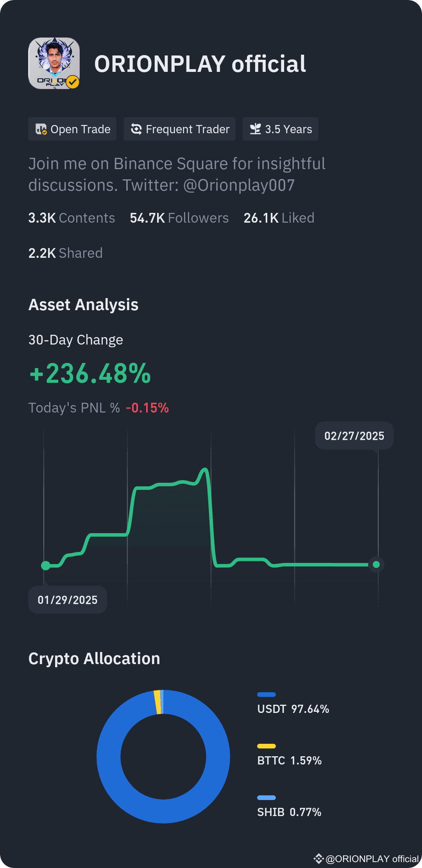Toggle the BTTC allocation entry
The image size is (422, 868).
click(x=290, y=761)
